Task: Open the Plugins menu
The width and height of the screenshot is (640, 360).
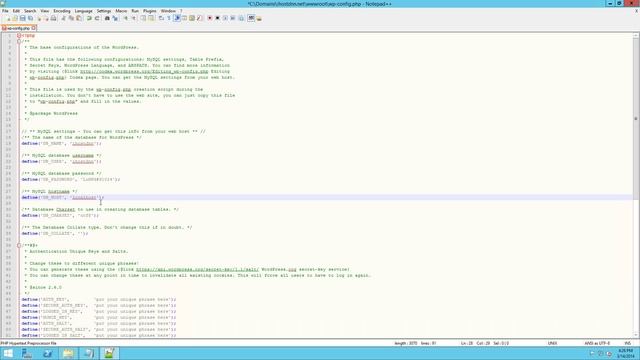Action: click(x=149, y=11)
